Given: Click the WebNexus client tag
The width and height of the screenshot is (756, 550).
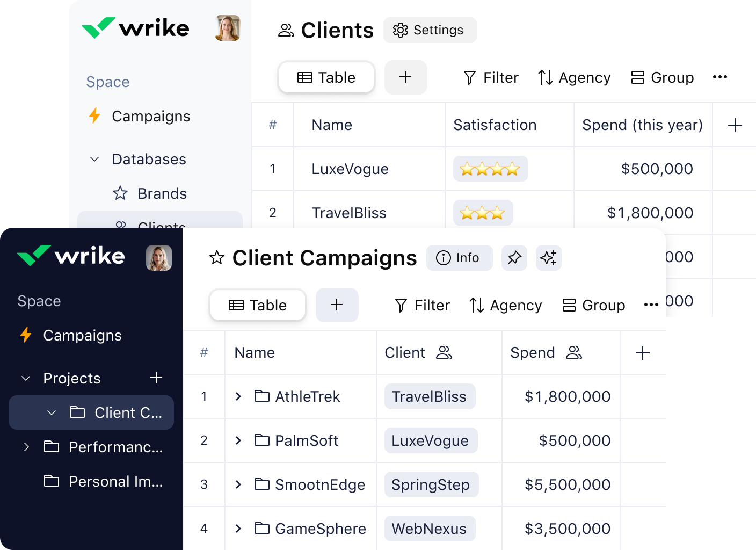Looking at the screenshot, I should [x=430, y=529].
